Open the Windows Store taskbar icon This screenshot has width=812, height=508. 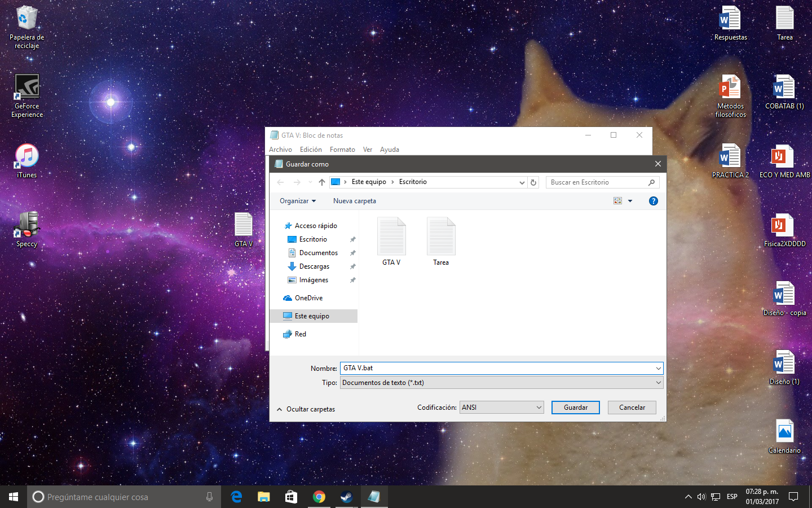click(x=291, y=497)
